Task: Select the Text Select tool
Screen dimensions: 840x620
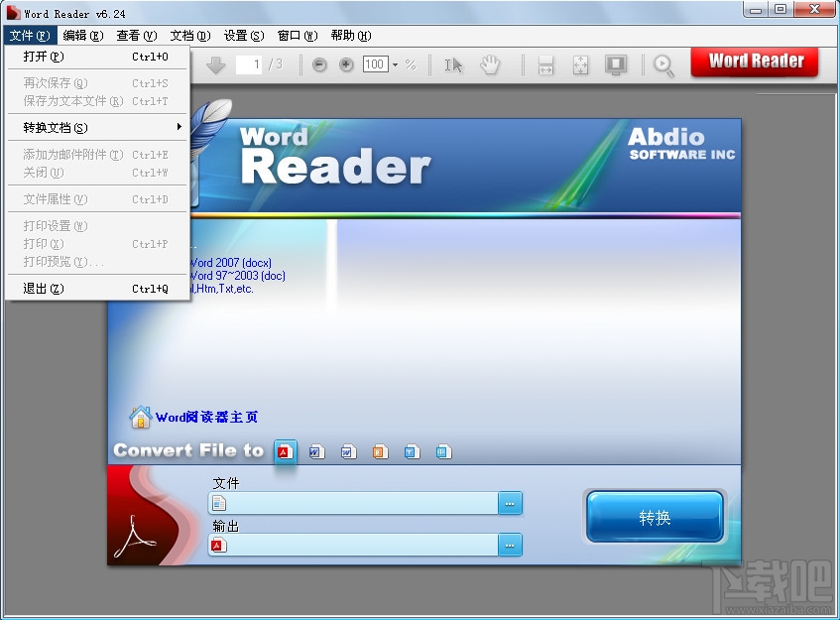Action: [x=453, y=64]
